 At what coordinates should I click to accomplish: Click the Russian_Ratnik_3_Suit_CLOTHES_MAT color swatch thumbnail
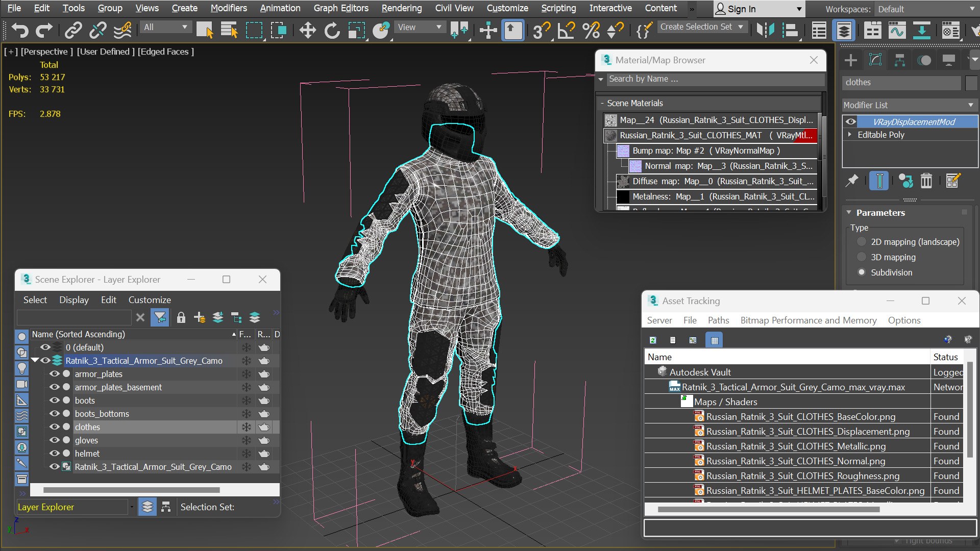pyautogui.click(x=611, y=136)
